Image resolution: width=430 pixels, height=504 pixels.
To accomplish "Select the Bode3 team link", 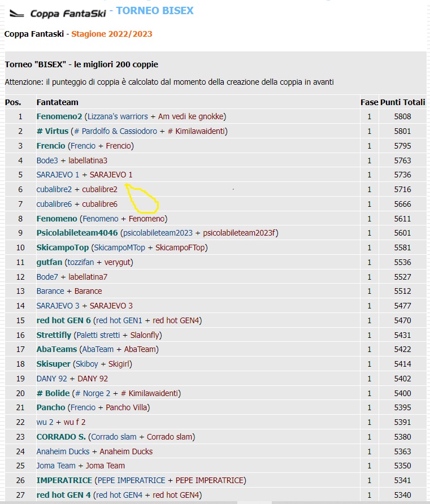I will (x=47, y=160).
